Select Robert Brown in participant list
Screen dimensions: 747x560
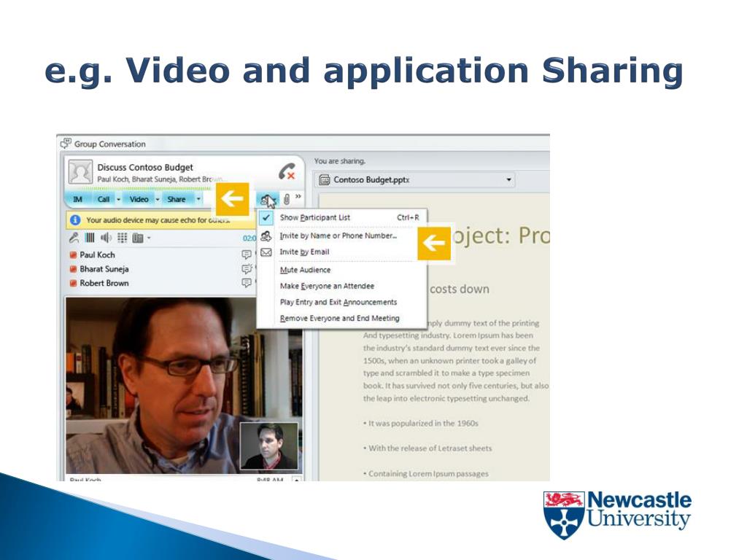104,284
